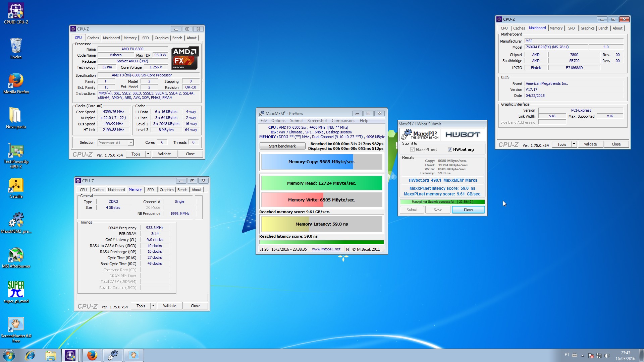The height and width of the screenshot is (362, 644).
Task: Switch to MaxxMEM gears taskbar button
Action: click(113, 355)
